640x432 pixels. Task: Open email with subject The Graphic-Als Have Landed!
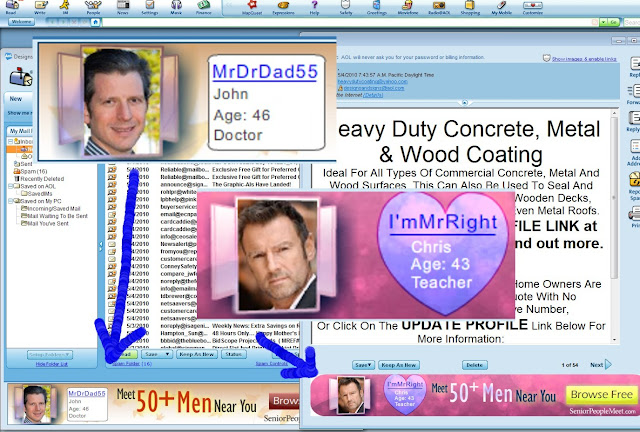point(251,185)
